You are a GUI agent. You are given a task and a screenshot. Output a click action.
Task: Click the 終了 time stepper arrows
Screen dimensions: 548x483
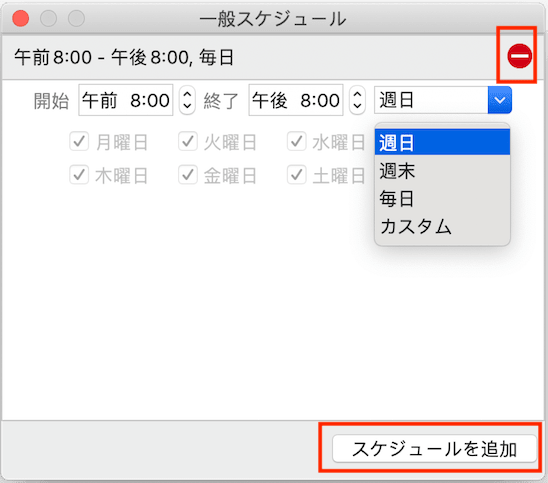pos(357,100)
